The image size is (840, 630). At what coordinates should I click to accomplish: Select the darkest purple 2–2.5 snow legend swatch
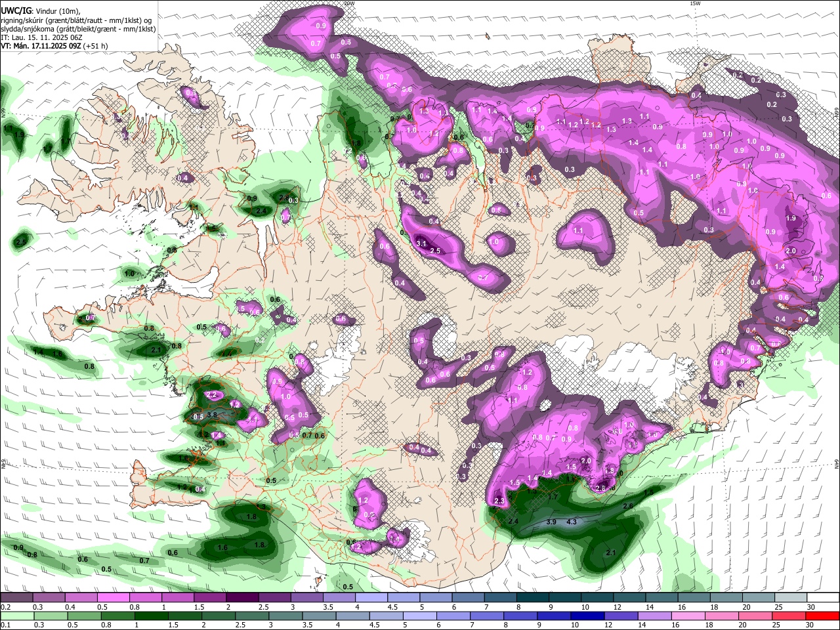click(242, 598)
